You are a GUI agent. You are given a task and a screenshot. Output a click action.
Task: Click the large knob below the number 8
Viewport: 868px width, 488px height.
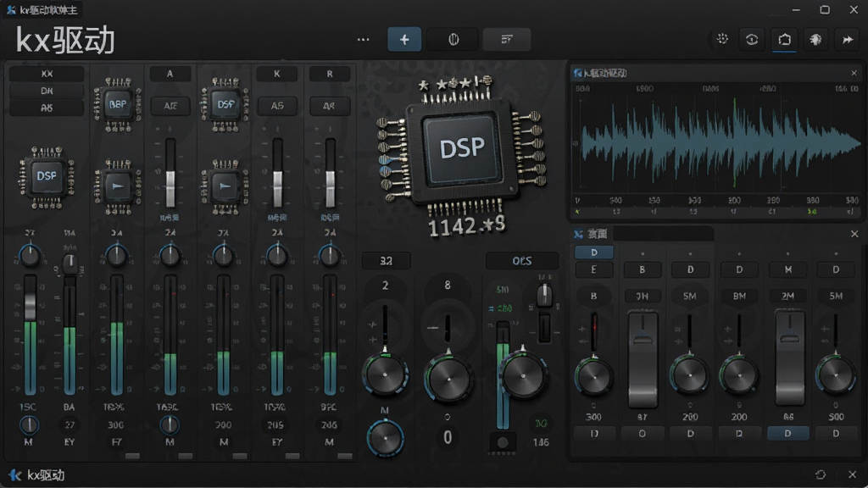pos(448,378)
